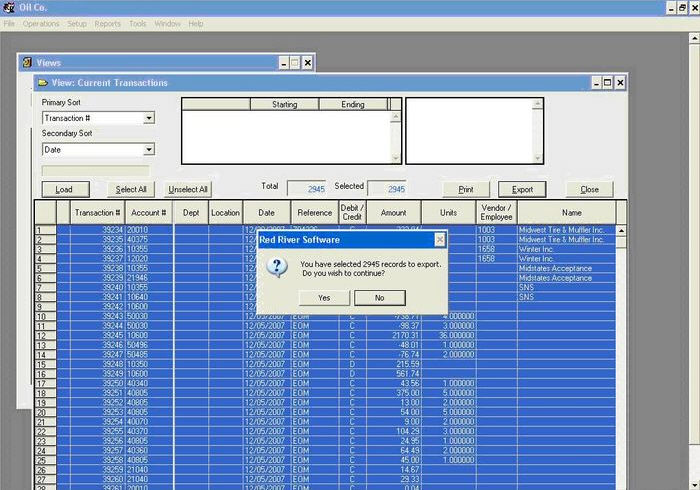Open the Help menu
Image resolution: width=700 pixels, height=490 pixels.
coord(196,24)
